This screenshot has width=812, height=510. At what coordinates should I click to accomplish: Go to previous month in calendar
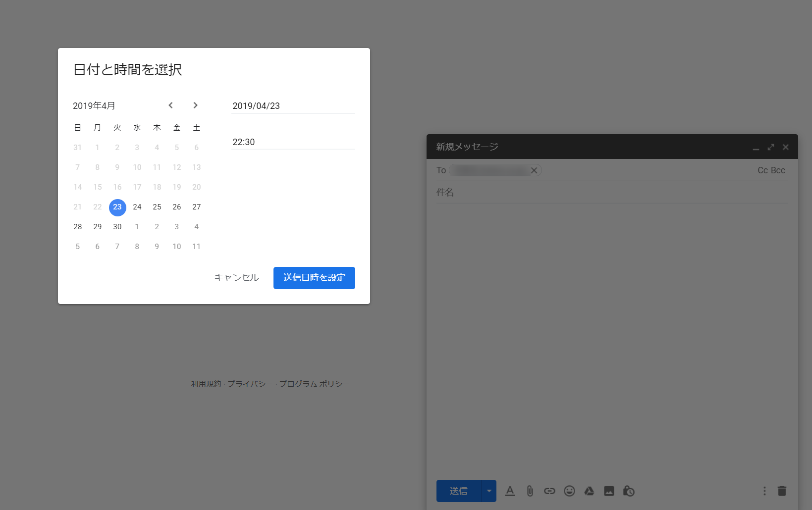pos(170,105)
